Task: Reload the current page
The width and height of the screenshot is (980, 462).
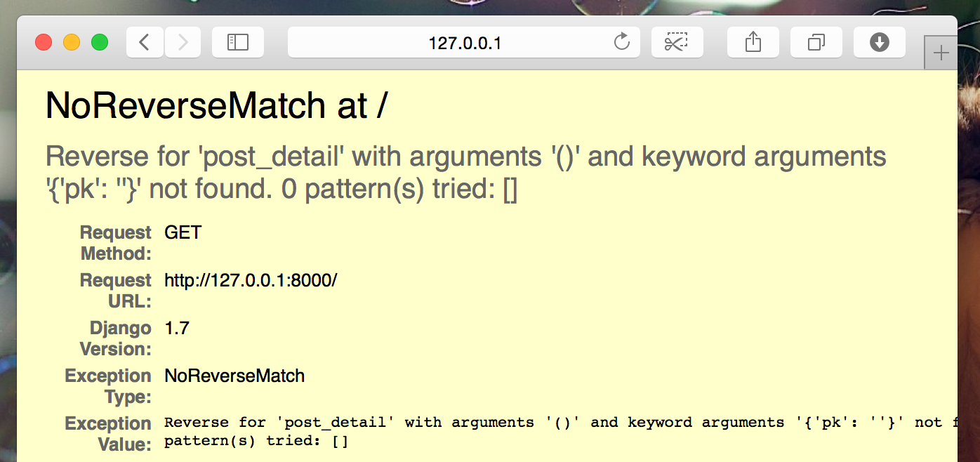Action: coord(621,43)
